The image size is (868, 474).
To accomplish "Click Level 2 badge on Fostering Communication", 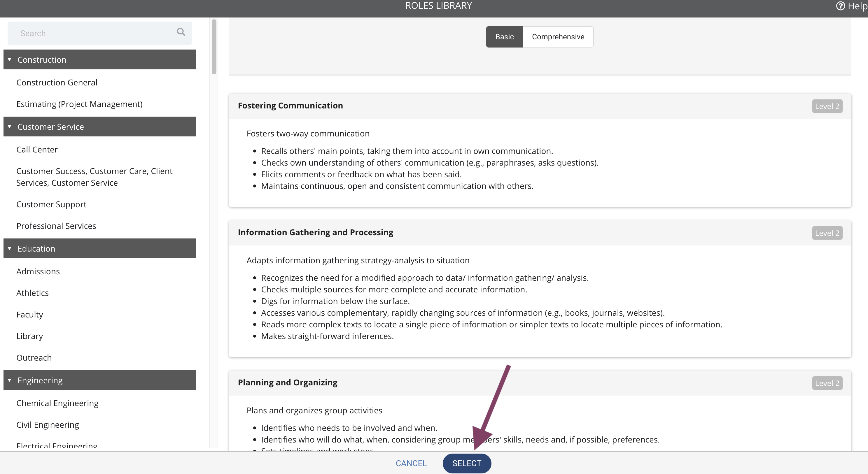I will pyautogui.click(x=827, y=106).
